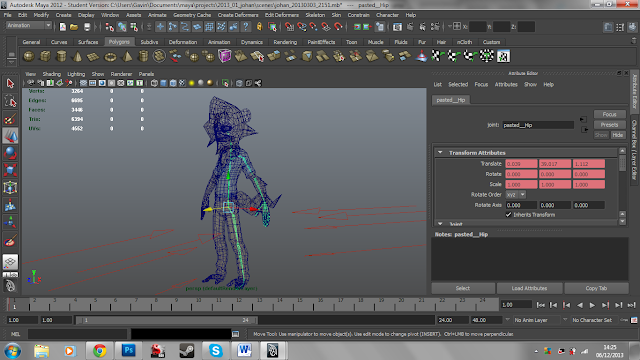Click the current frame field 1.00
Image resolution: width=640 pixels, height=360 pixels.
(x=516, y=305)
